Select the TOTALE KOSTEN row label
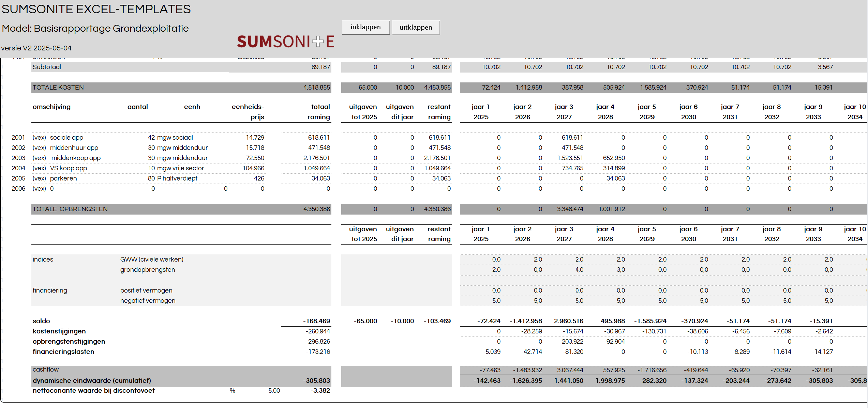Viewport: 868px width, 408px height. tap(58, 88)
